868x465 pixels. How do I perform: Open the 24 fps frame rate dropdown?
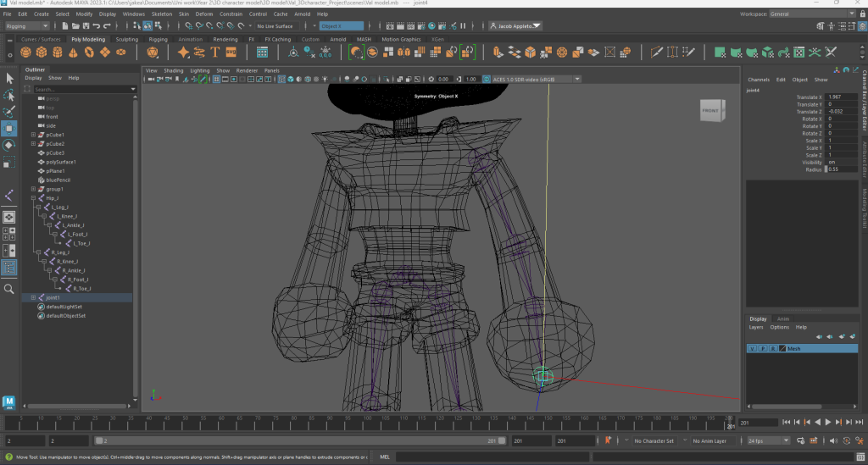coord(767,441)
